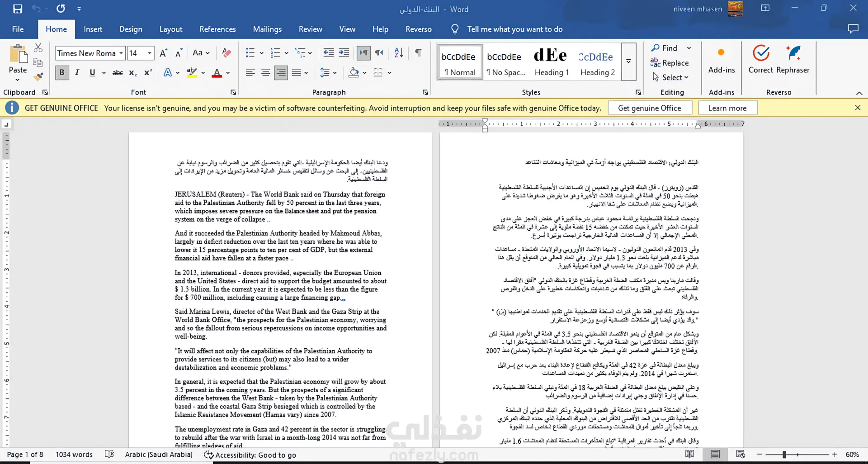Open the File tab
The height and width of the screenshot is (464, 868).
[x=18, y=29]
